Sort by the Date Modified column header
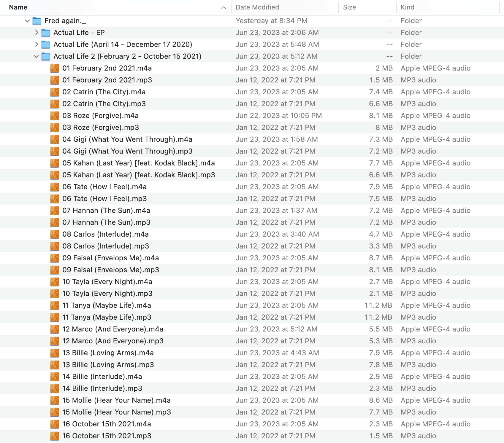504x443 pixels. click(x=257, y=7)
